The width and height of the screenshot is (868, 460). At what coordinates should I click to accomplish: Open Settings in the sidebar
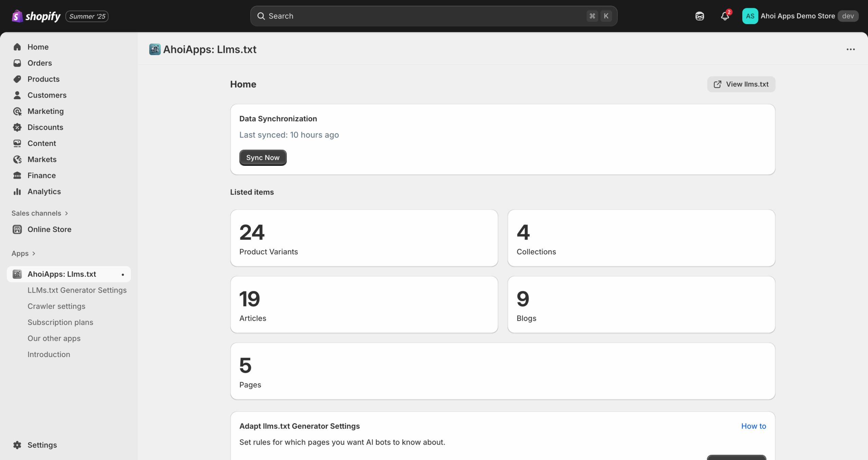(42, 445)
